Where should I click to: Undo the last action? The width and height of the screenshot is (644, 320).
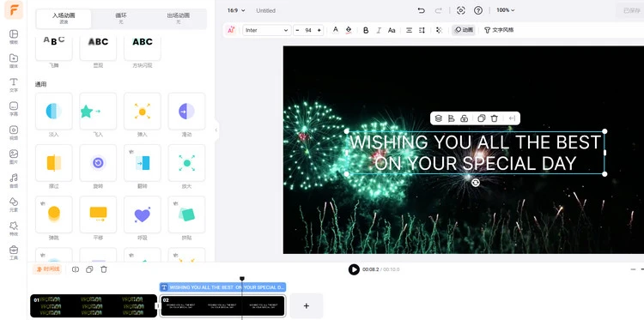click(421, 10)
